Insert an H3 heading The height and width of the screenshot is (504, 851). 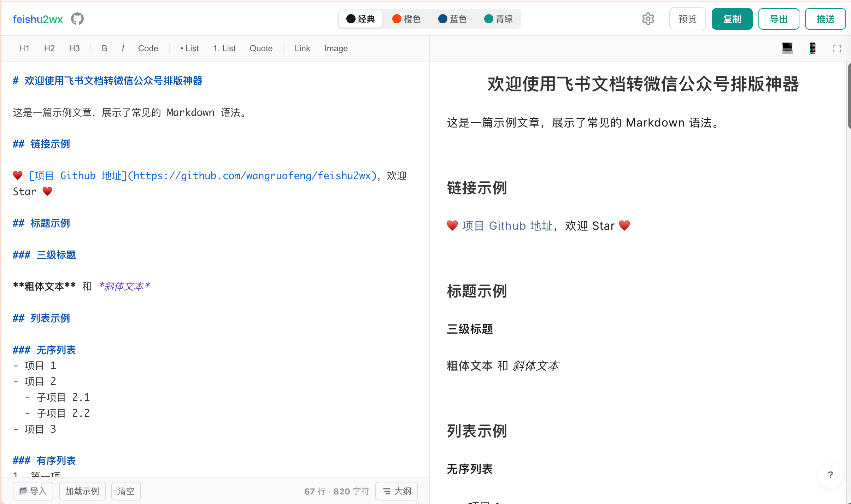point(74,48)
